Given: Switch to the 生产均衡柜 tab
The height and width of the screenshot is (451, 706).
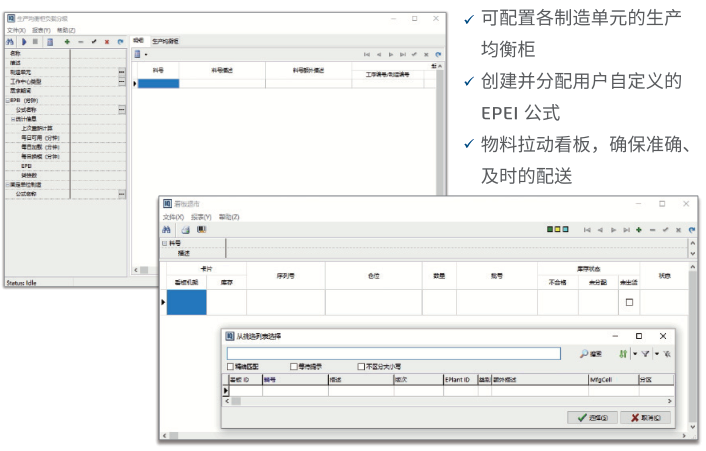Looking at the screenshot, I should tap(165, 41).
